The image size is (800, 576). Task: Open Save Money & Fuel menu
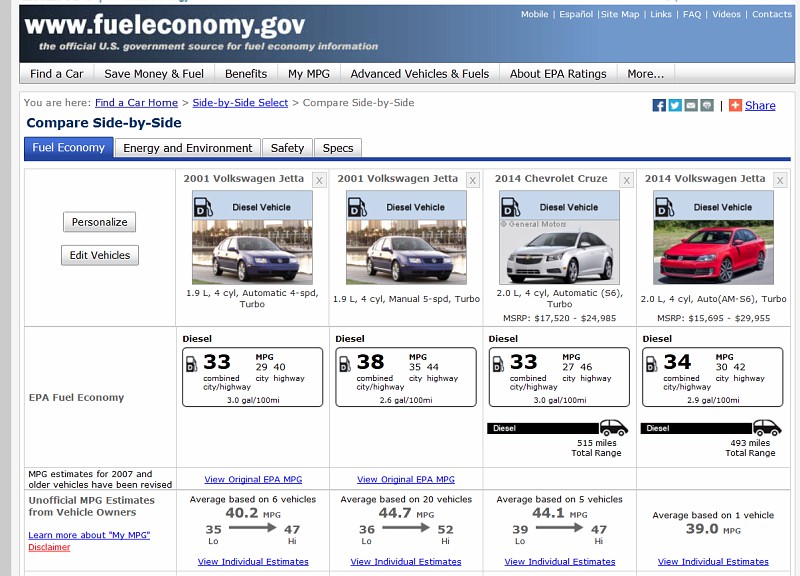pyautogui.click(x=154, y=73)
